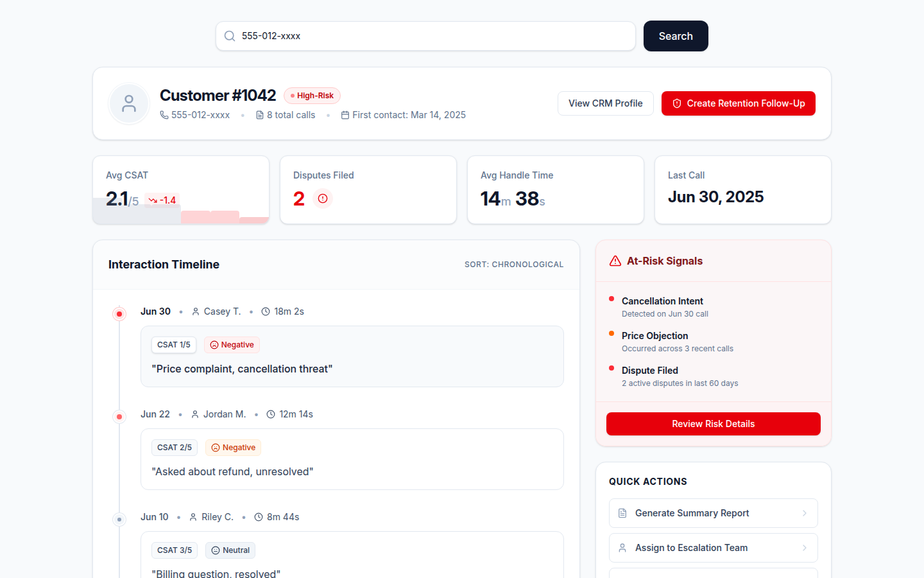Click the Negative sentiment tag on Jun 30 call
Image resolution: width=924 pixels, height=578 pixels.
point(232,345)
